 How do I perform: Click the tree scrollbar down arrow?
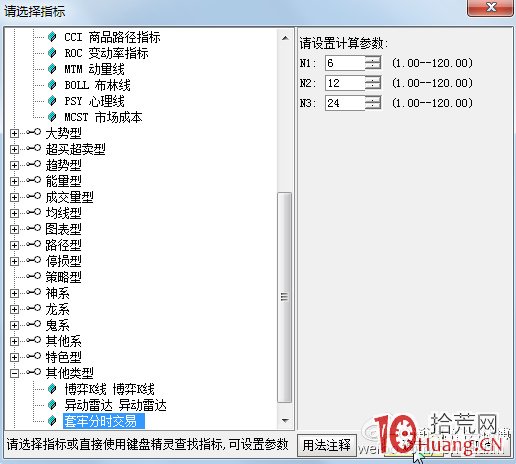pos(285,420)
